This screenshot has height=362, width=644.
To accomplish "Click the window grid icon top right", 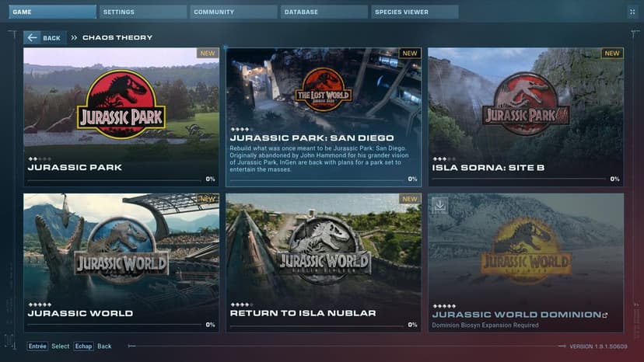I will coord(632,12).
